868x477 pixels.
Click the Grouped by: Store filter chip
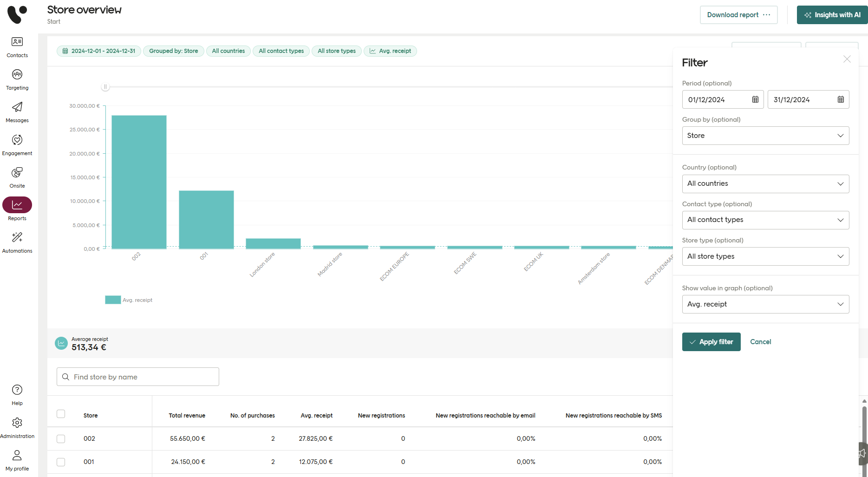pyautogui.click(x=173, y=51)
